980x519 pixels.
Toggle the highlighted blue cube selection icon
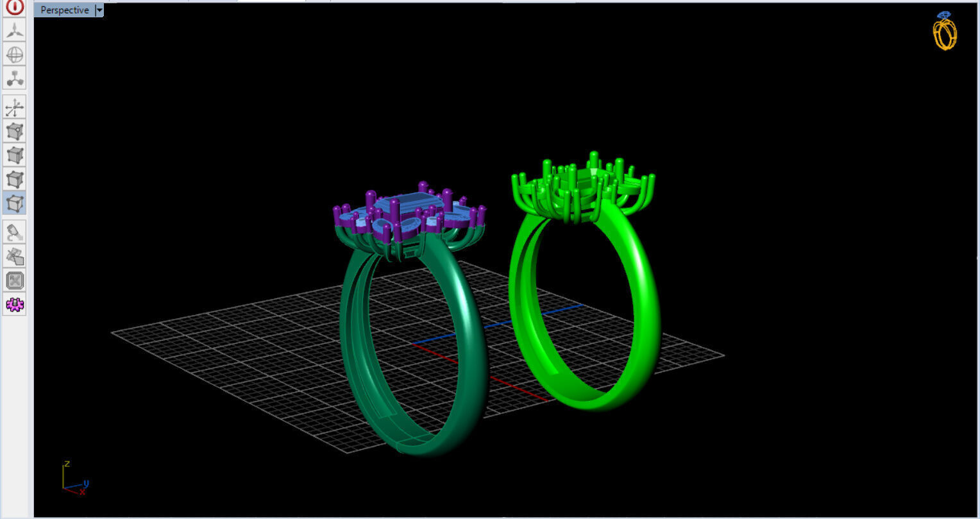pyautogui.click(x=15, y=203)
